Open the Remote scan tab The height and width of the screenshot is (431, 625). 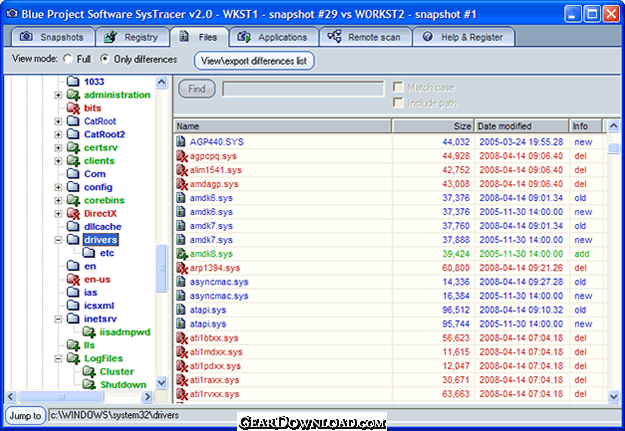[x=365, y=37]
